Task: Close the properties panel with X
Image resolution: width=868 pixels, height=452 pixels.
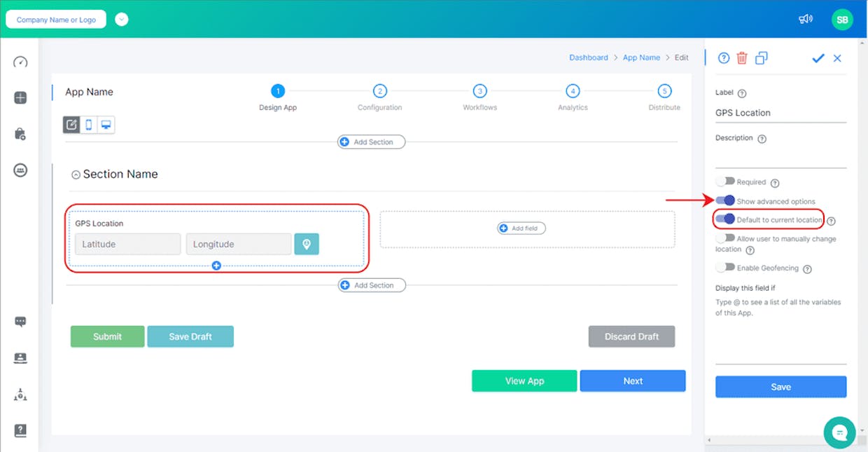Action: click(837, 58)
